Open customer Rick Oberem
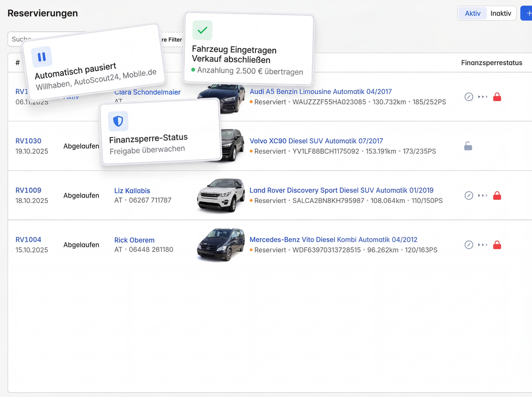The width and height of the screenshot is (532, 397). click(134, 240)
